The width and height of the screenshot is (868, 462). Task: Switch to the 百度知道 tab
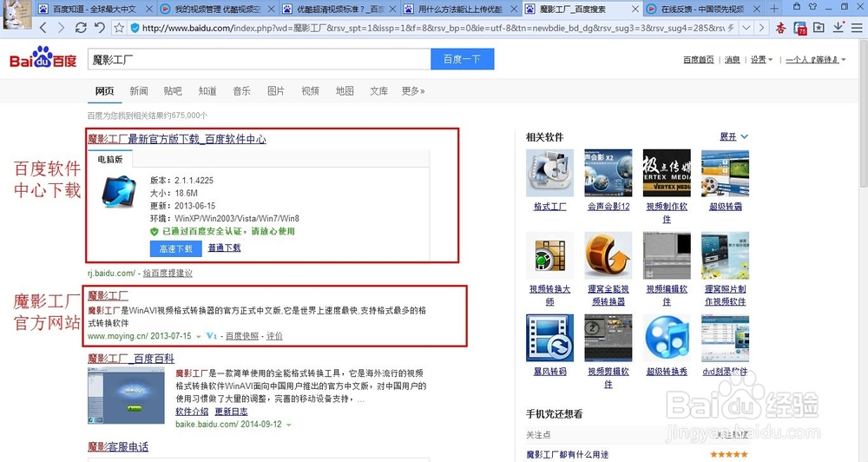tap(95, 9)
